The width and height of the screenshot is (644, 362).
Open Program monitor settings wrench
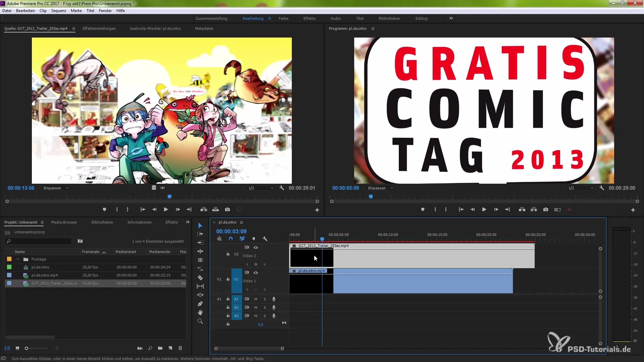pyautogui.click(x=602, y=188)
